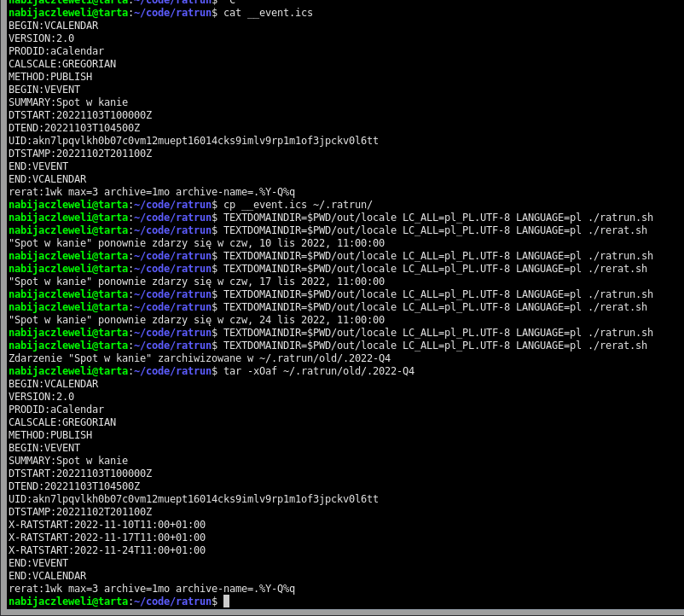684x616 pixels.
Task: Click the rerat:1wk line above the final prompt
Action: [x=152, y=589]
